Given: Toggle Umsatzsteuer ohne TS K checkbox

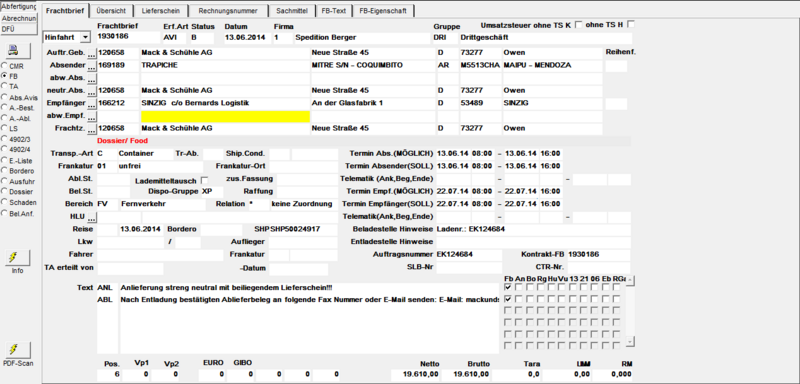Looking at the screenshot, I should [579, 24].
